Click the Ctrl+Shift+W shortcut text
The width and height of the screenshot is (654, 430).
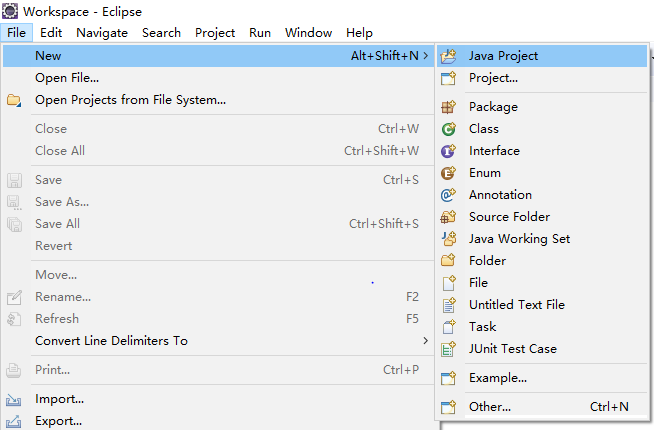click(381, 151)
